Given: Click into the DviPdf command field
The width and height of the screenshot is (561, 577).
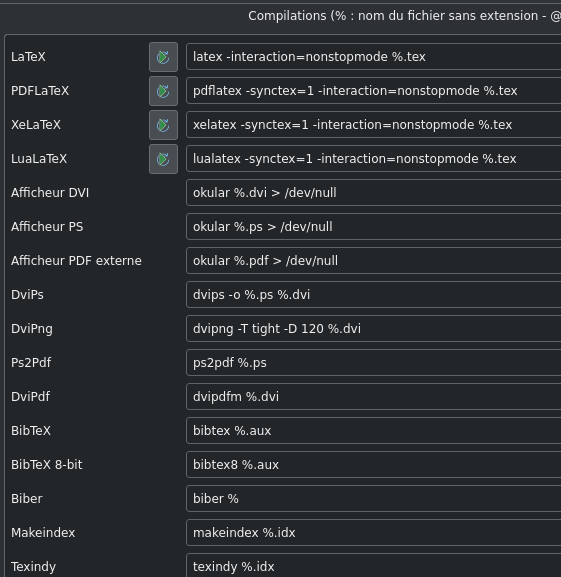Looking at the screenshot, I should 373,397.
